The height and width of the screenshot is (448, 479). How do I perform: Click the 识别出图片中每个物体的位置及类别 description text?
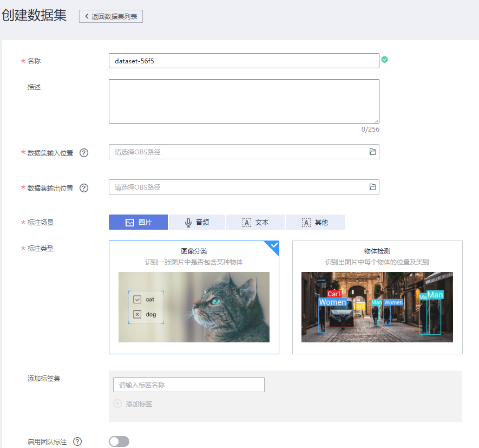click(377, 262)
